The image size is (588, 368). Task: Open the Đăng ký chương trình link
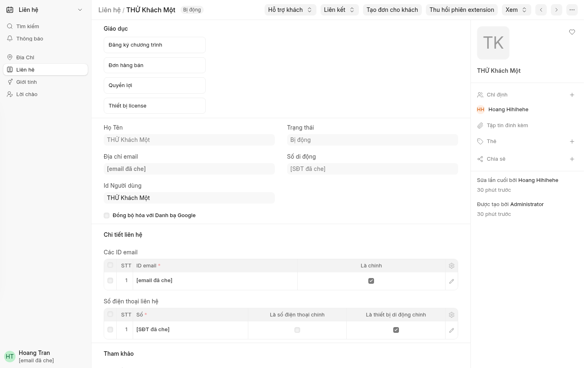point(155,45)
